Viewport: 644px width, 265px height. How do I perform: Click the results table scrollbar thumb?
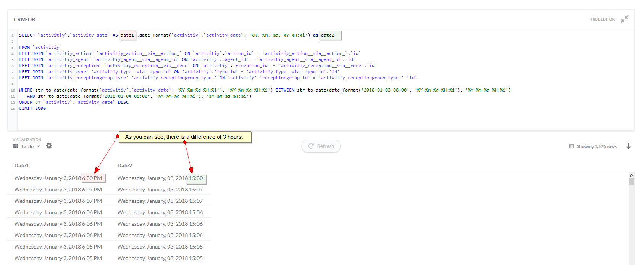(x=631, y=181)
